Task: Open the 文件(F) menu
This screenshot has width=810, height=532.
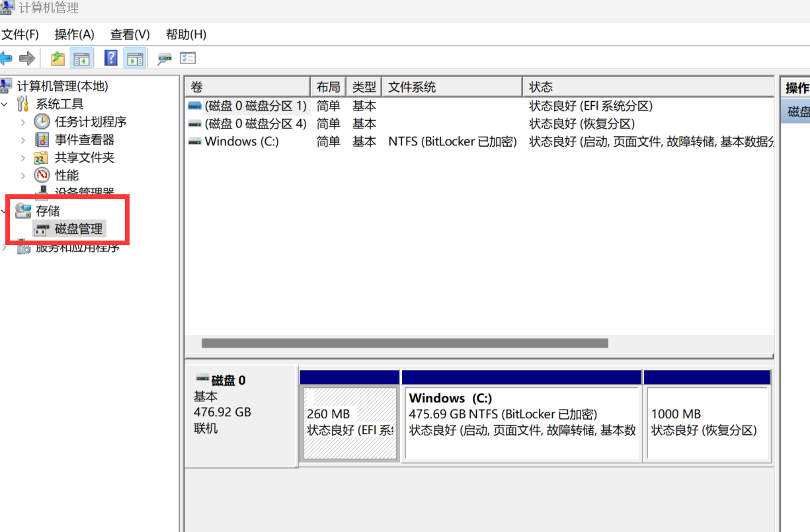Action: click(20, 34)
